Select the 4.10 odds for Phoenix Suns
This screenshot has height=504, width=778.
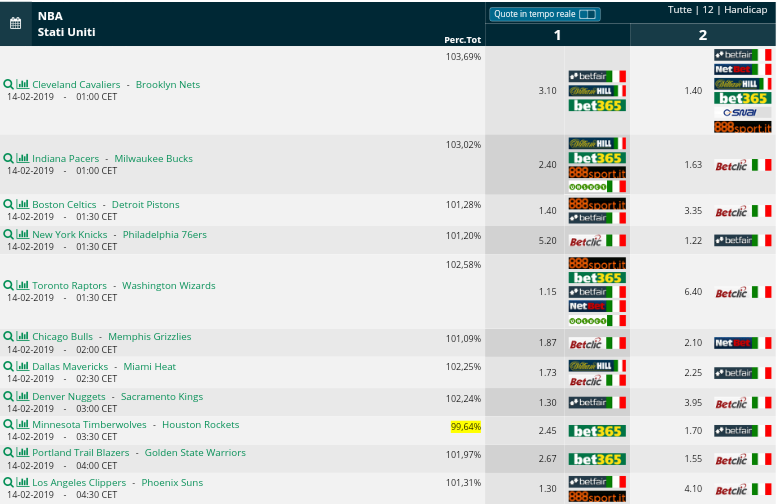pyautogui.click(x=693, y=489)
